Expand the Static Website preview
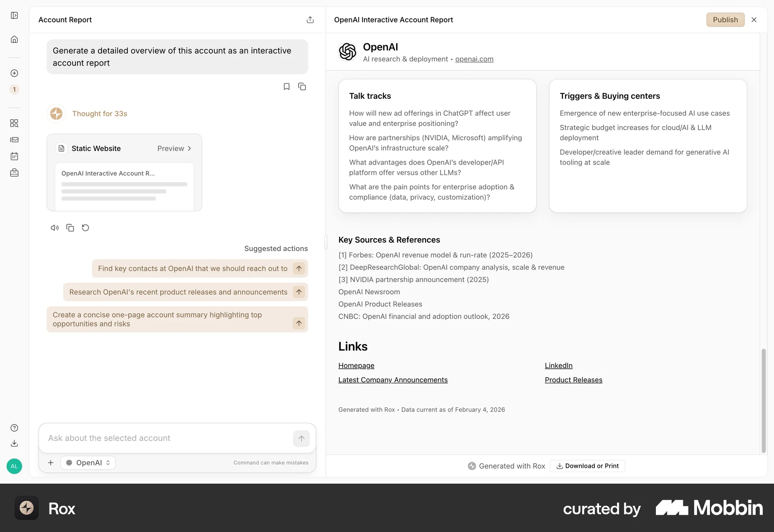This screenshot has width=774, height=532. (174, 148)
